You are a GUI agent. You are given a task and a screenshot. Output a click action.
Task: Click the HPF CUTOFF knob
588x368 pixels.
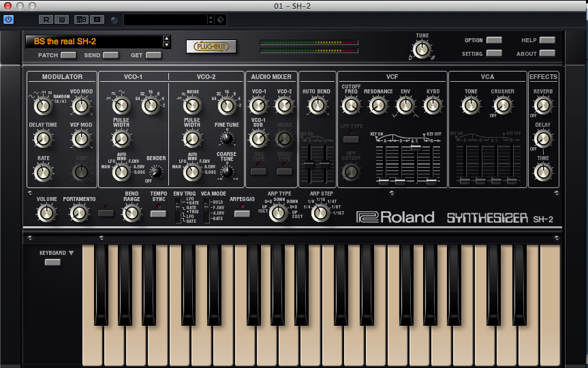point(351,172)
